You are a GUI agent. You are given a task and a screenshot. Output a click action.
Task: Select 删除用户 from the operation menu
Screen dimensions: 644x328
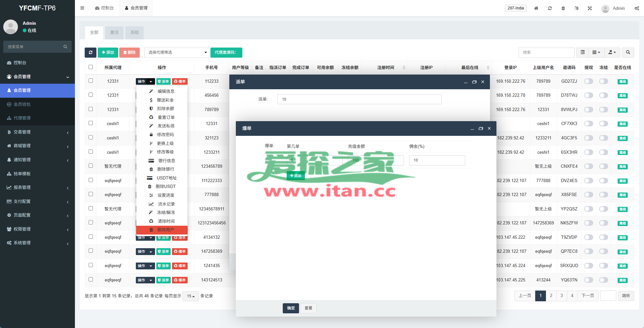tap(162, 230)
